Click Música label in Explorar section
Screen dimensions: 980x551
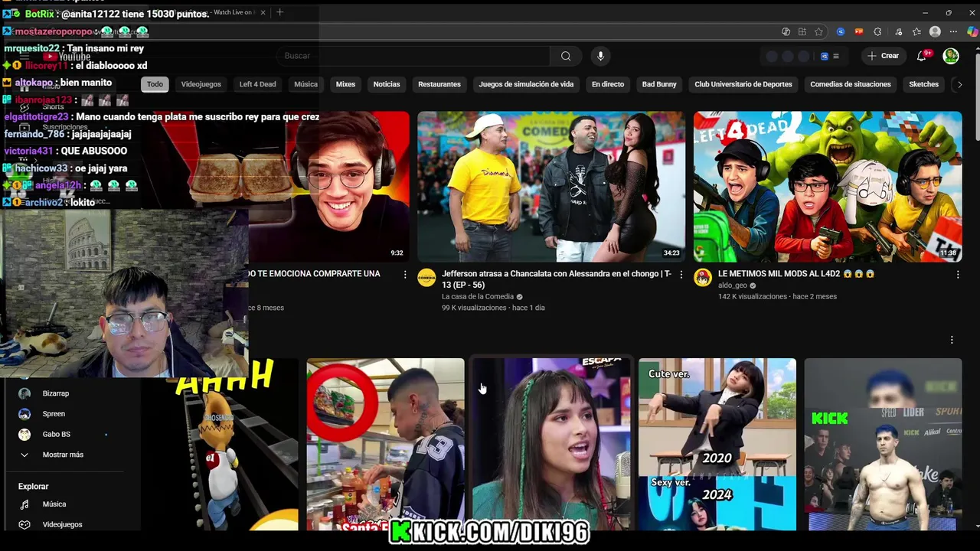coord(54,504)
